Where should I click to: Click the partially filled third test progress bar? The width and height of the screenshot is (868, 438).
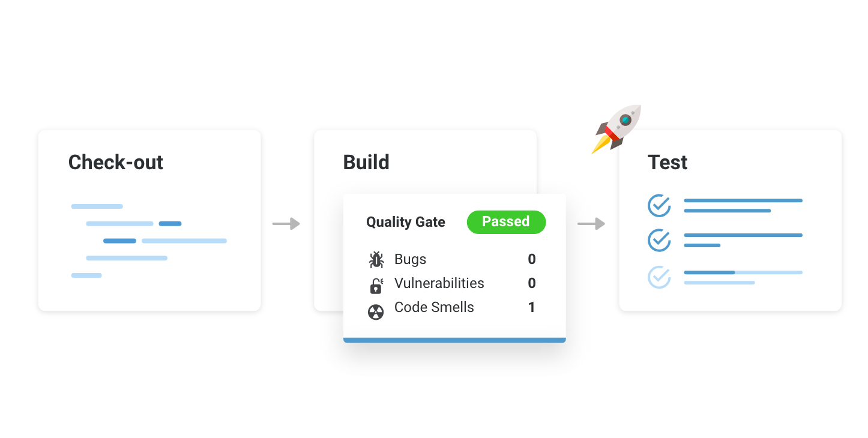[743, 272]
